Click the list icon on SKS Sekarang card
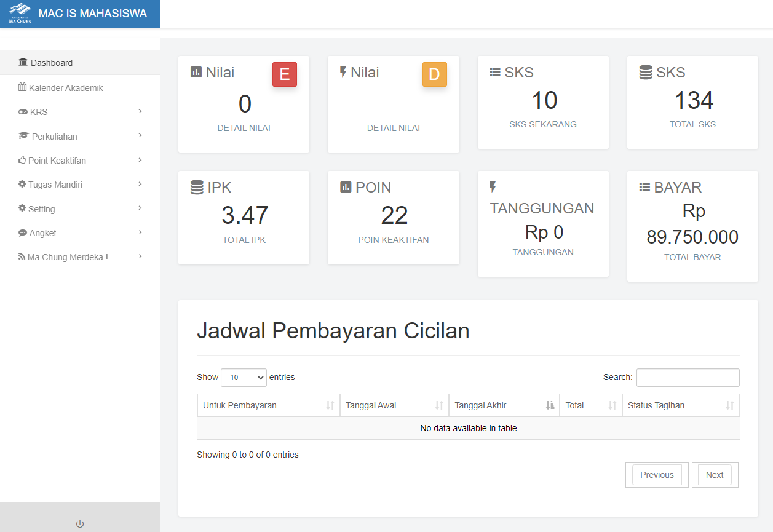The image size is (773, 532). (x=495, y=72)
